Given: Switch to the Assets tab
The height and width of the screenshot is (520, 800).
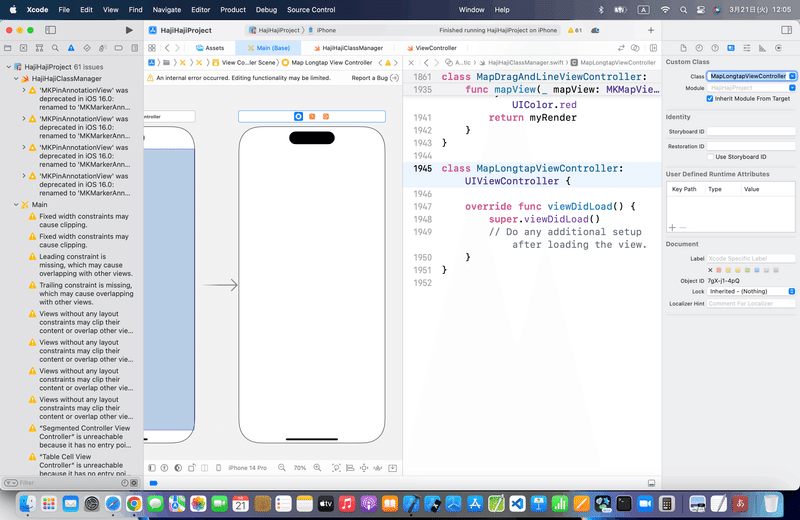Looking at the screenshot, I should tap(210, 48).
